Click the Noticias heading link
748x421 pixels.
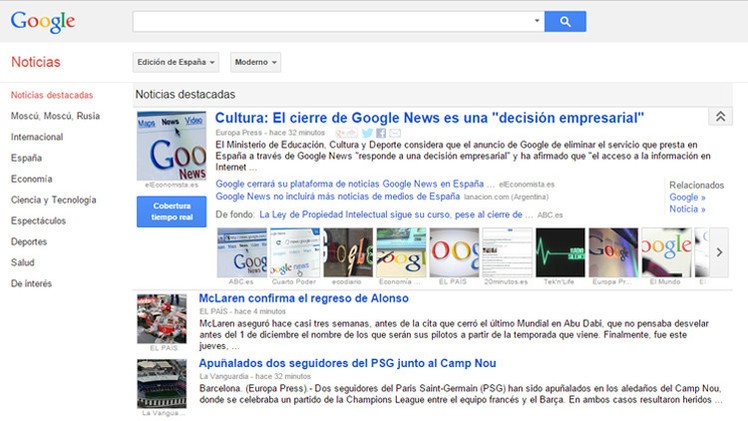point(36,62)
